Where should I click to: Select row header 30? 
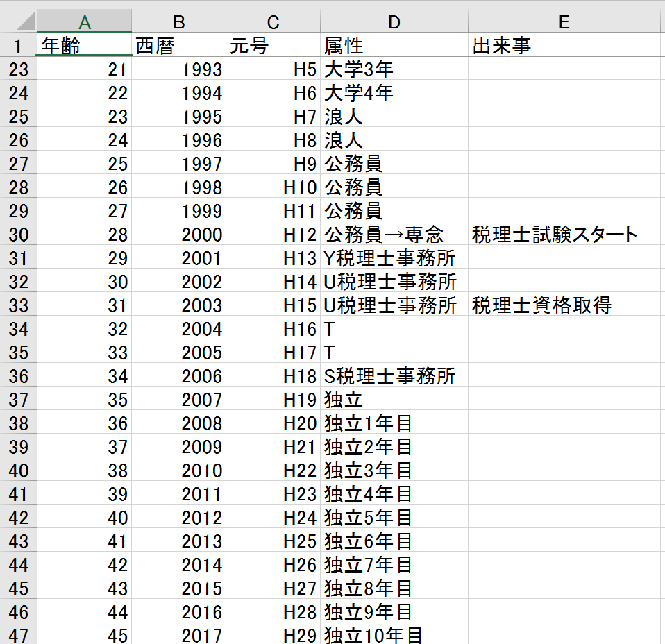click(18, 234)
